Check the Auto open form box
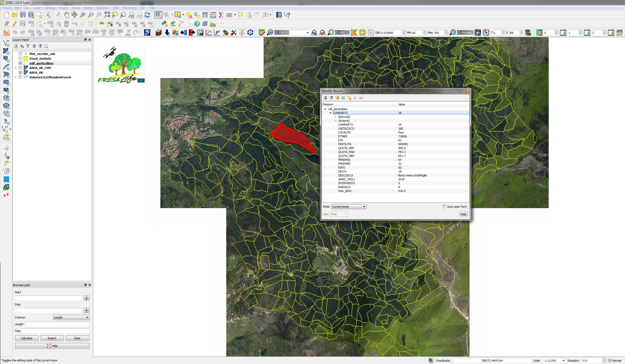625x364 pixels. coord(444,207)
